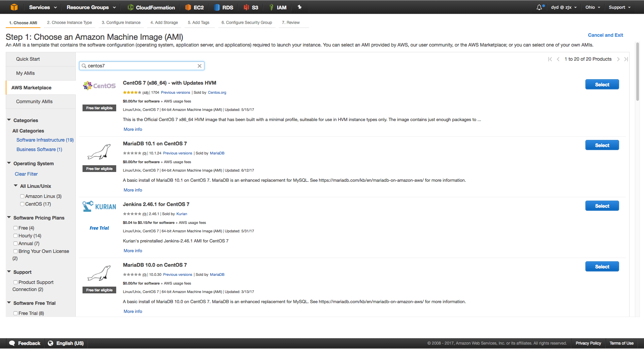The image size is (644, 349).
Task: Open the dyd @ zjx account dropdown
Action: click(564, 7)
